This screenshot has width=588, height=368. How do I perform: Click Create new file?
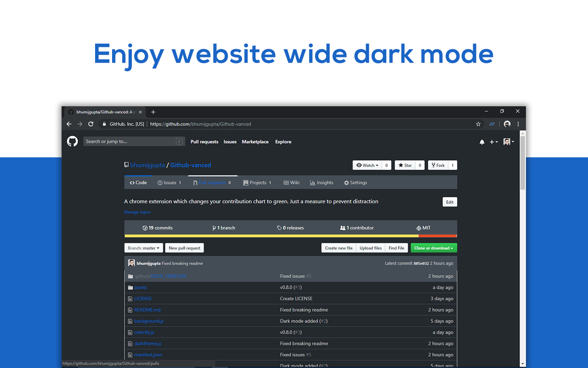click(x=339, y=248)
